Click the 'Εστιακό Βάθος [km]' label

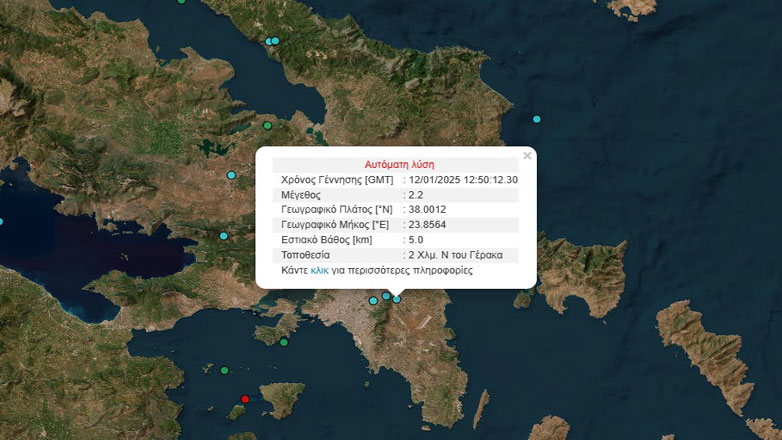click(x=327, y=240)
